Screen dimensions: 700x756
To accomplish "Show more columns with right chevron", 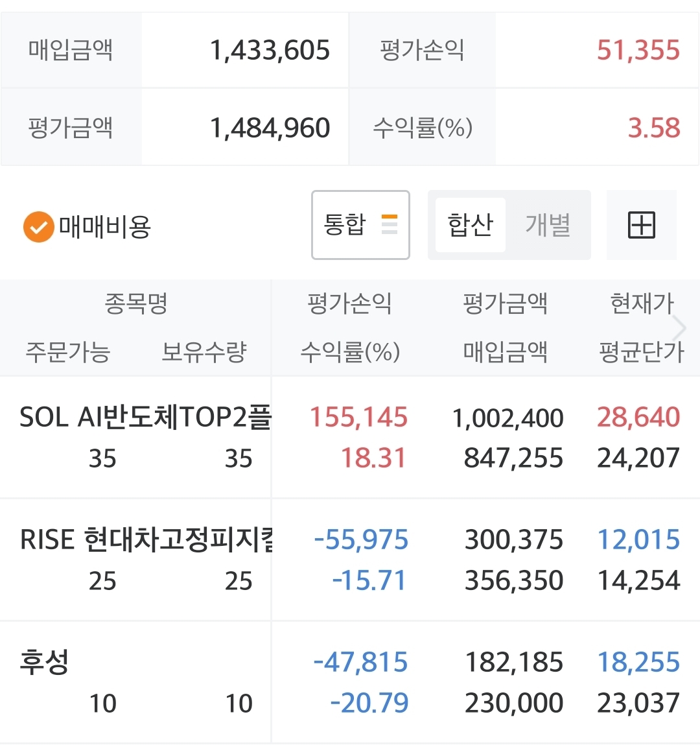I will [679, 328].
